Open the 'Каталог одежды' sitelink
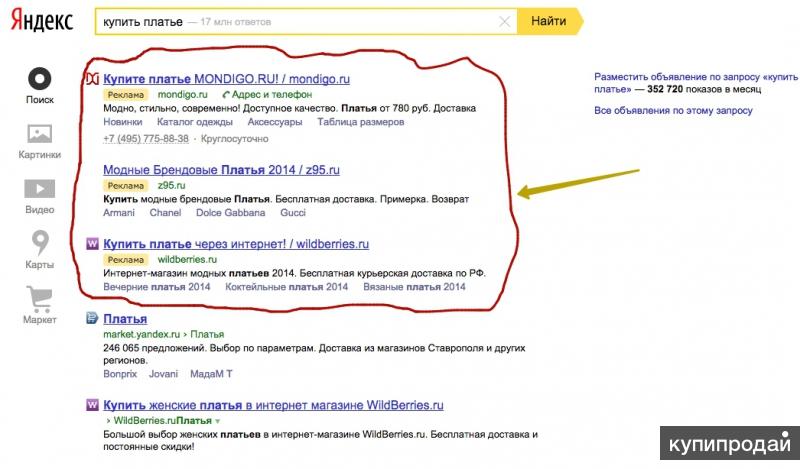The image size is (800, 469). [195, 122]
